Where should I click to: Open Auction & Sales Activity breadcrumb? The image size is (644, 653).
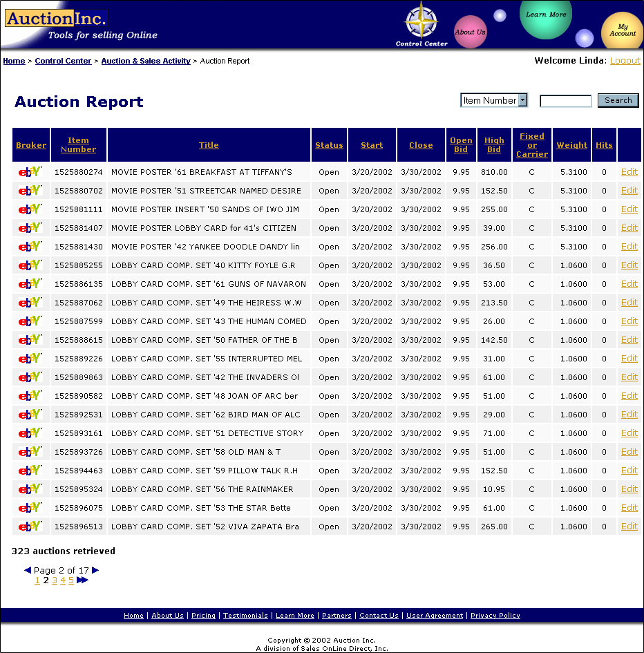[x=146, y=61]
